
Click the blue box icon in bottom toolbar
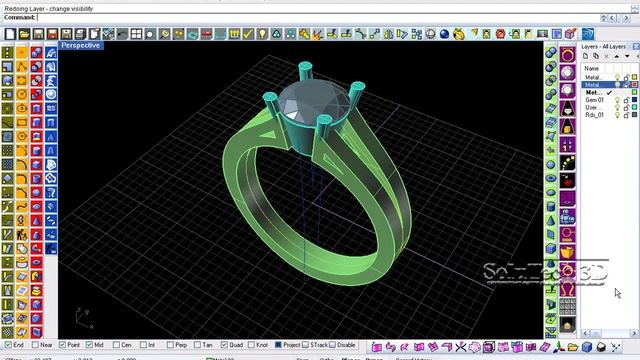587,347
